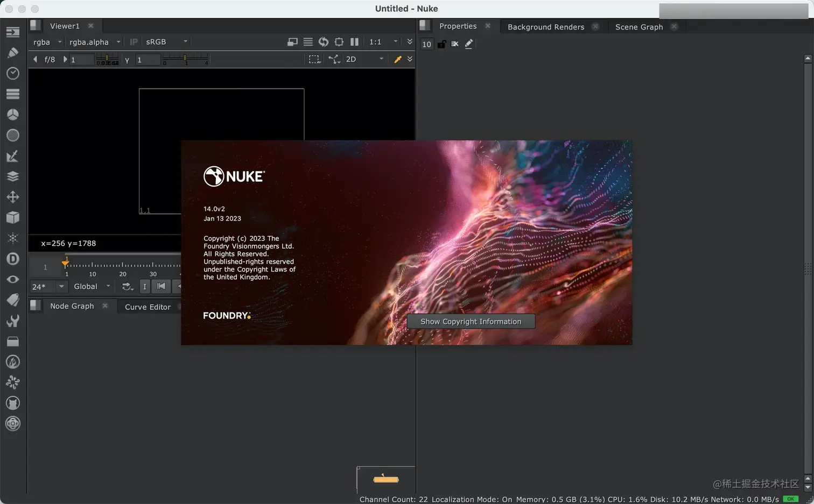This screenshot has width=814, height=504.
Task: Open the Image nodes menu in toolbar
Action: pos(12,32)
